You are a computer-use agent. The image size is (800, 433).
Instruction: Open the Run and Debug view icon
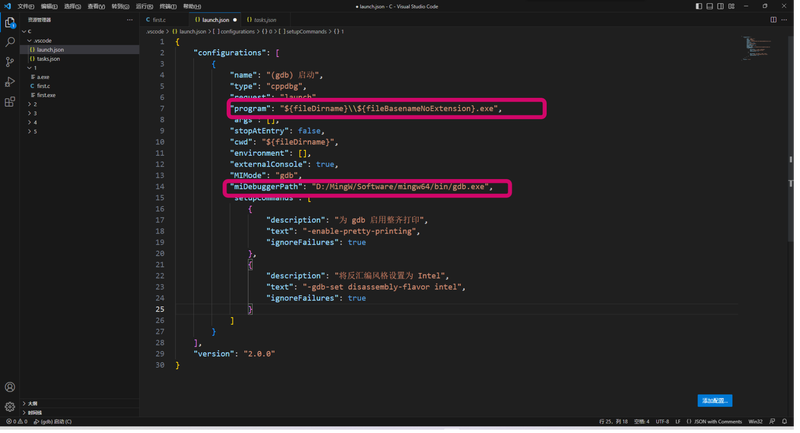point(10,82)
